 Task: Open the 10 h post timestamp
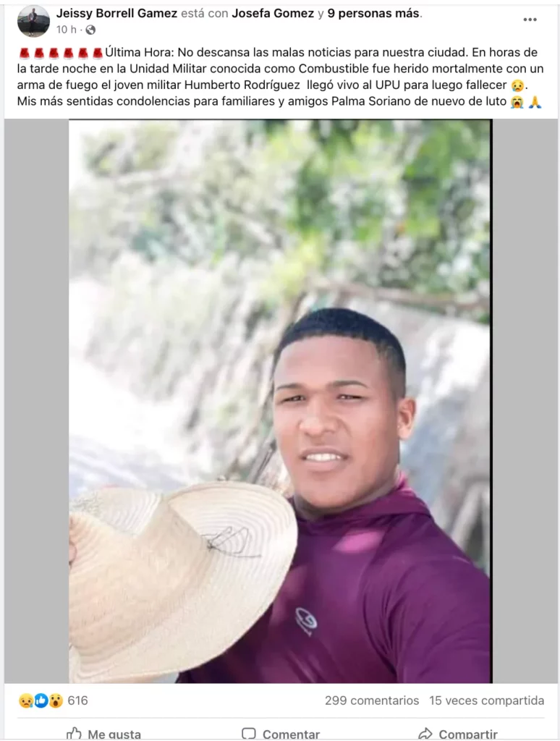pyautogui.click(x=66, y=30)
